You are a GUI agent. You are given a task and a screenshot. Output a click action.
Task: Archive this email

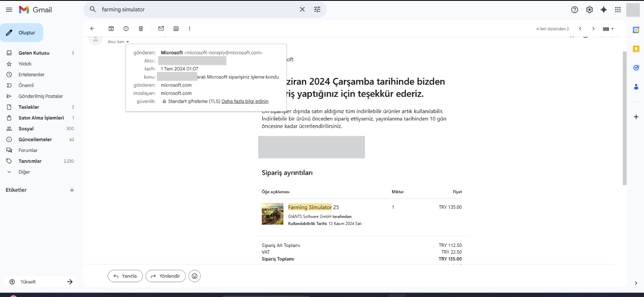[x=111, y=28]
